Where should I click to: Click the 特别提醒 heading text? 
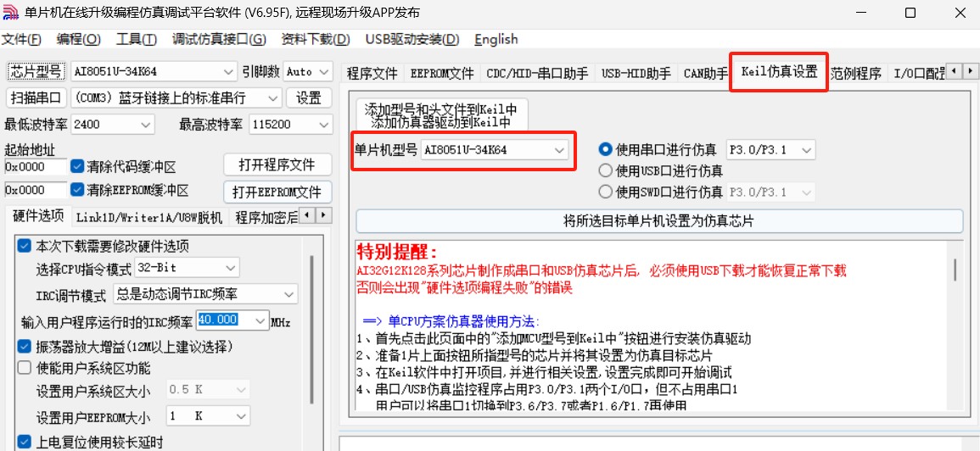tap(397, 252)
